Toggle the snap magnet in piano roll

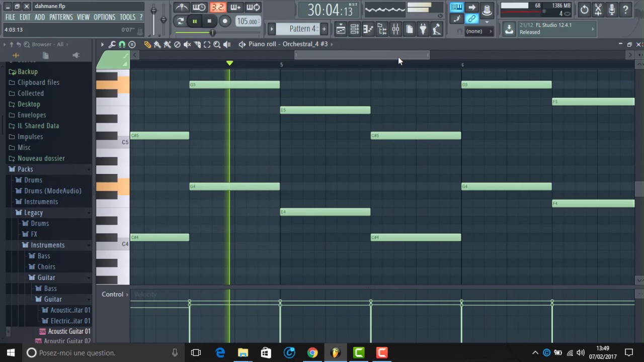tap(122, 44)
